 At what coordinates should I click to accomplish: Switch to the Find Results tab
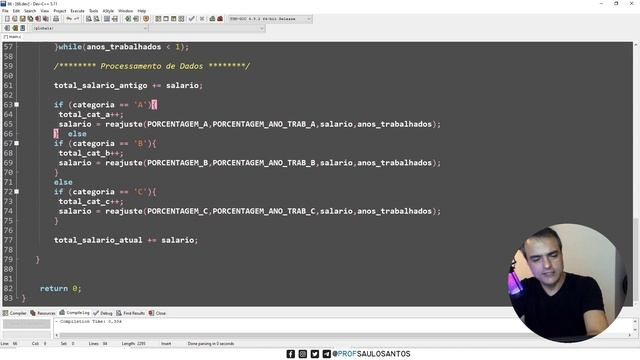(130, 313)
